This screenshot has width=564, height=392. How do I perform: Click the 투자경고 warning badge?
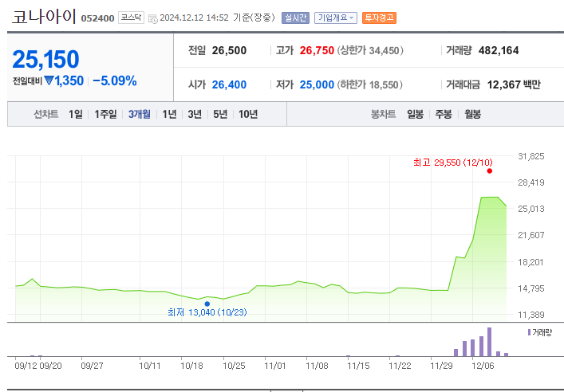[379, 18]
